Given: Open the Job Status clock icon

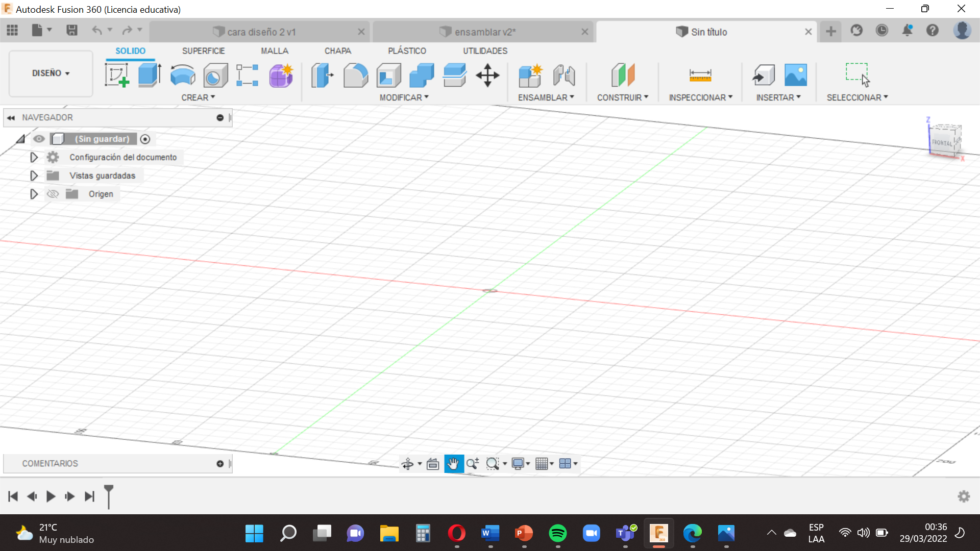Looking at the screenshot, I should click(x=882, y=31).
